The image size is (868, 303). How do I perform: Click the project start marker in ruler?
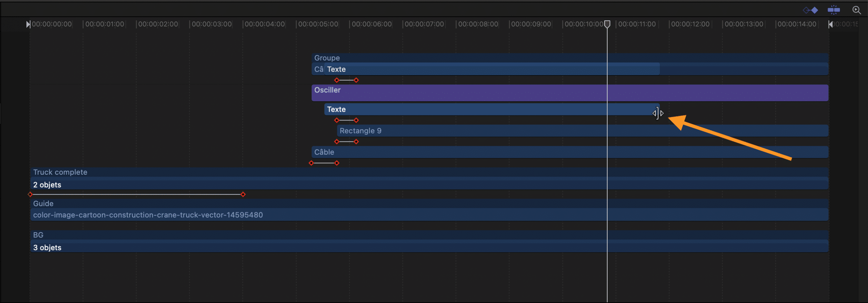(x=28, y=24)
